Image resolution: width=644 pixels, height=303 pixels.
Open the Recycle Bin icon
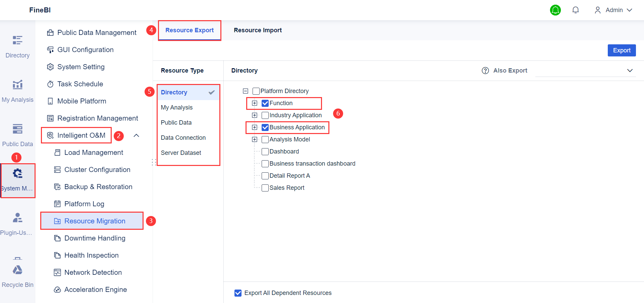coord(17,270)
